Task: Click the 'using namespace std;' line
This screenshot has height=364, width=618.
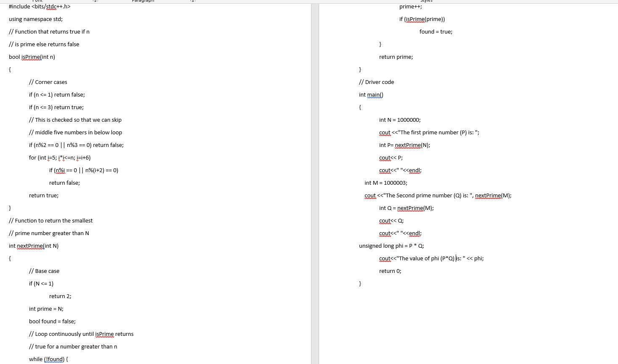Action: tap(36, 19)
